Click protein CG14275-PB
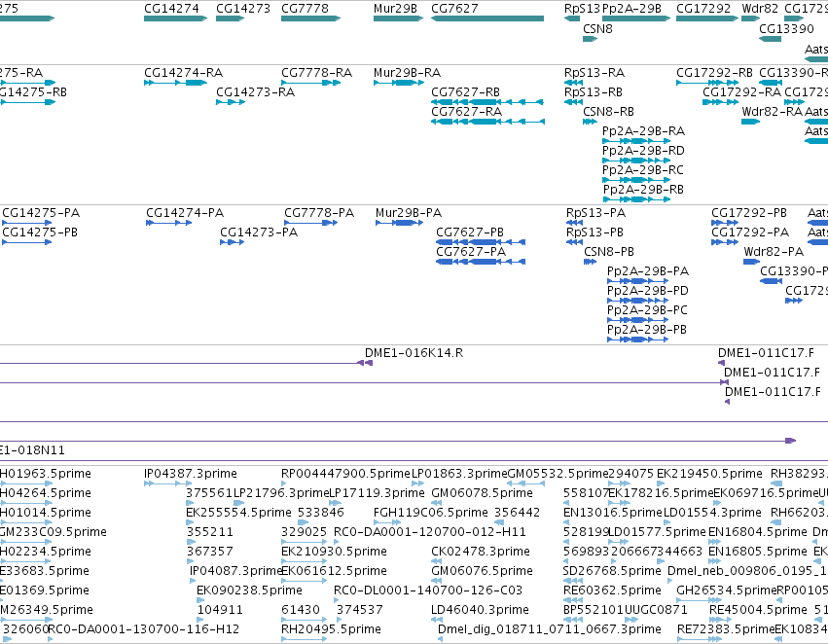The height and width of the screenshot is (644, 828). click(40, 233)
